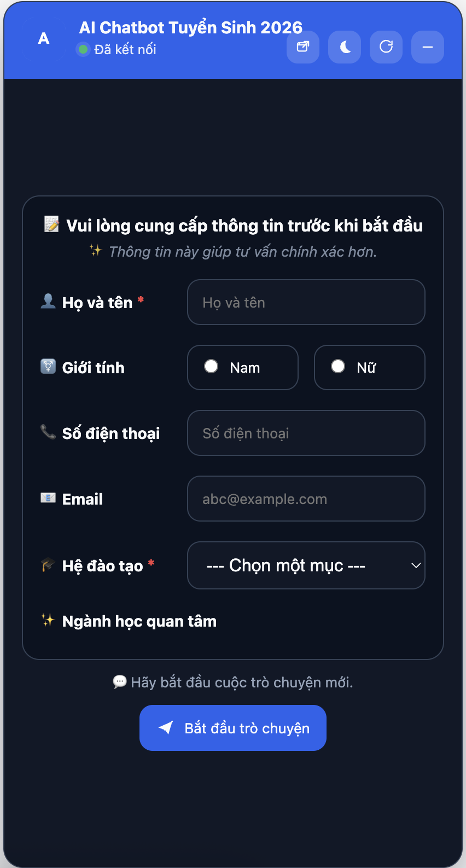Click the Ngành học quan tâm label

pos(139,621)
